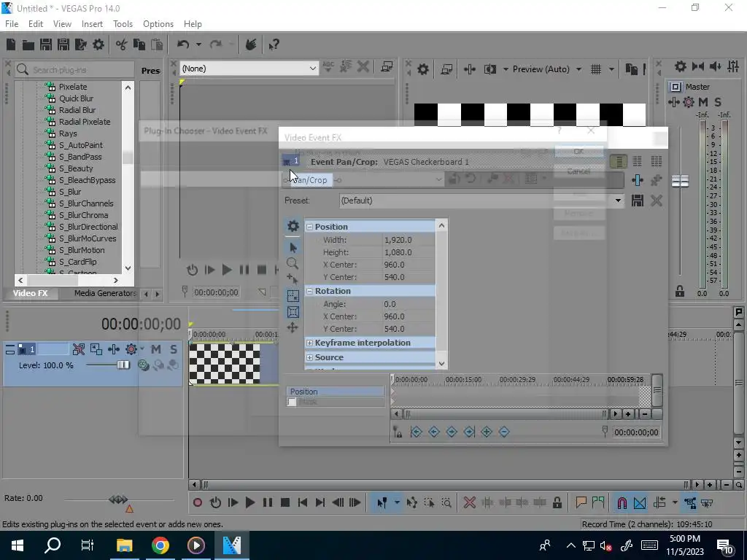Open Project Properties gear in main toolbar
The height and width of the screenshot is (560, 747).
point(98,44)
